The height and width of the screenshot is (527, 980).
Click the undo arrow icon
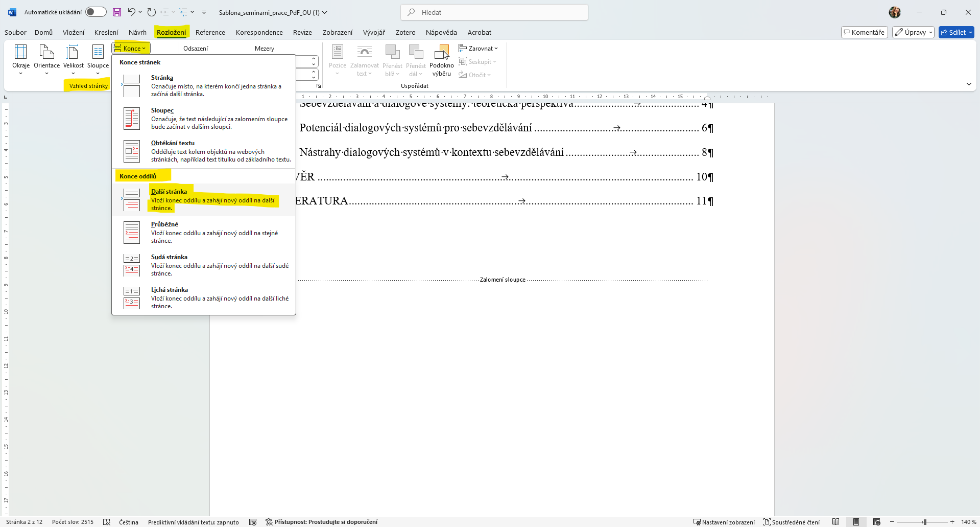pos(131,12)
